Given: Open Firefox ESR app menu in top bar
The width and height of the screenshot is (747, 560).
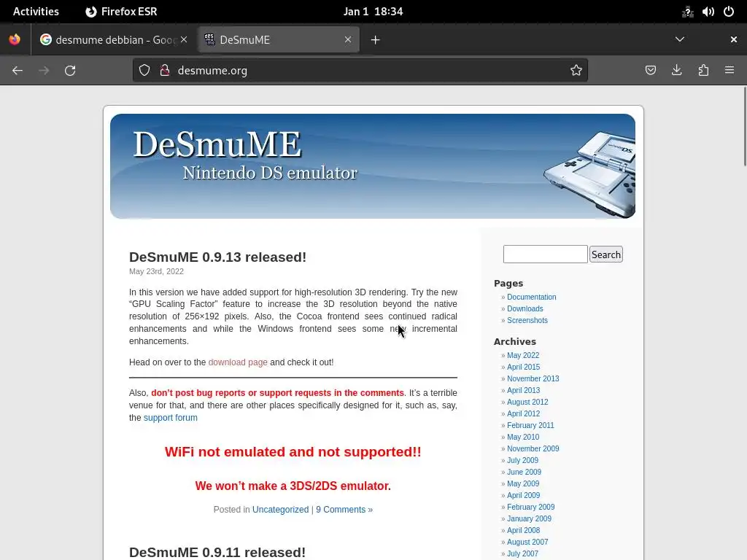Looking at the screenshot, I should (121, 12).
